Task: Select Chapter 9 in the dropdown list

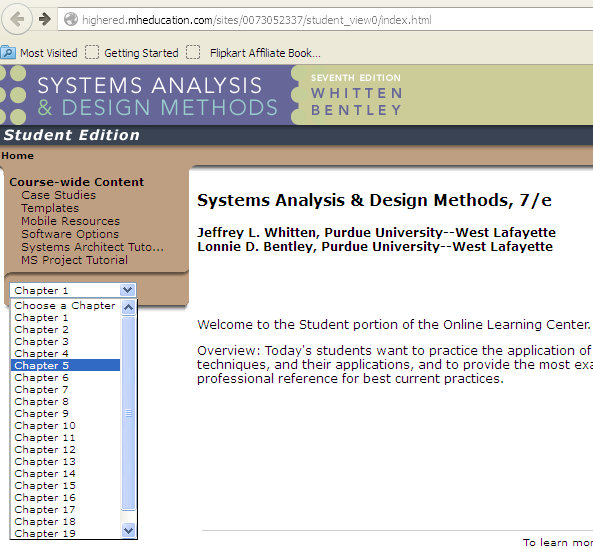Action: (65, 413)
